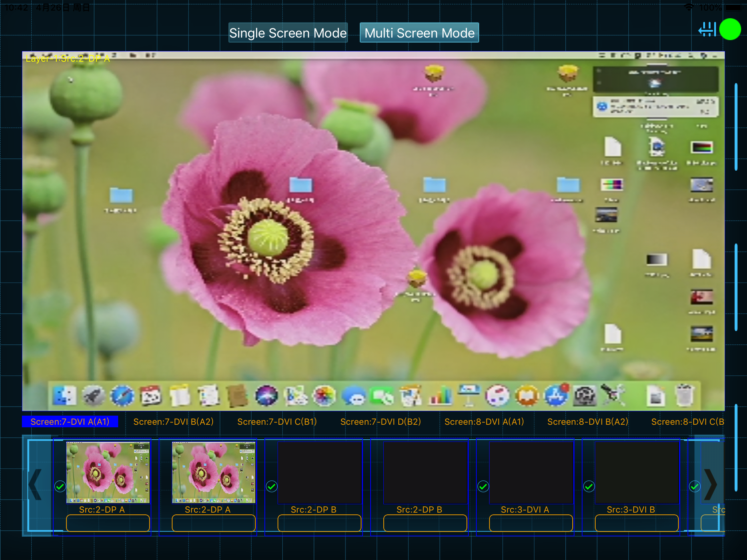Toggle the checkmark beside the checked Src:2-DP B

[x=272, y=486]
